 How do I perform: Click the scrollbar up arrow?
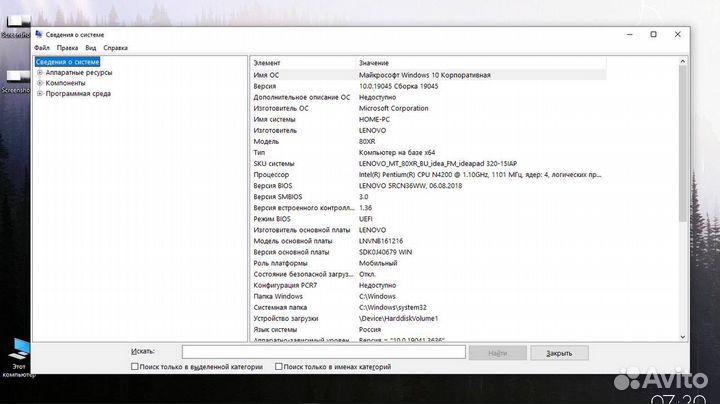pyautogui.click(x=683, y=61)
